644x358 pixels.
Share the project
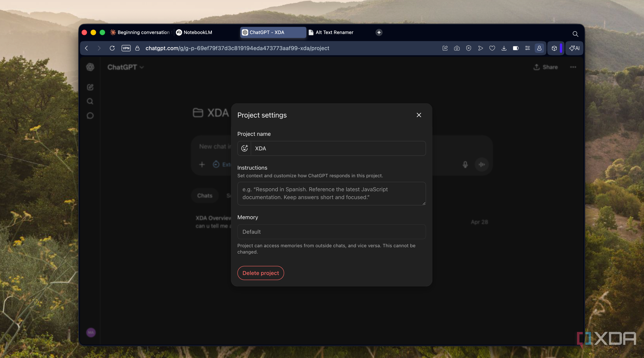click(546, 67)
